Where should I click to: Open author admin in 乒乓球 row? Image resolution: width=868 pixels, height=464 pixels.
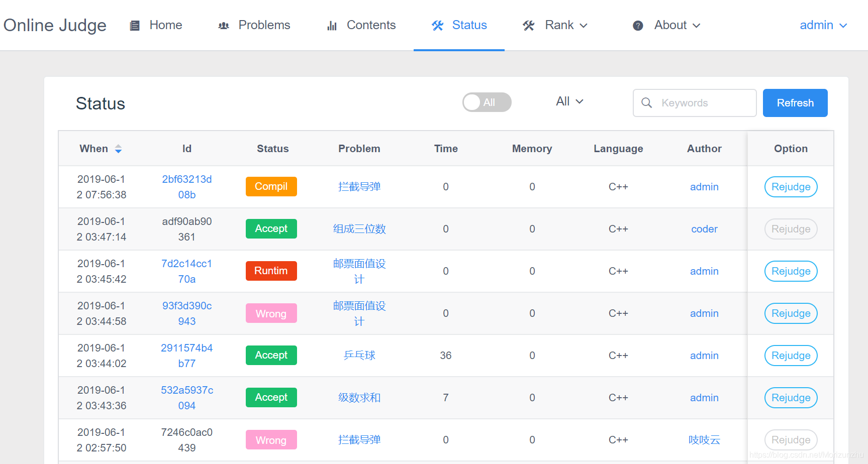[704, 356]
